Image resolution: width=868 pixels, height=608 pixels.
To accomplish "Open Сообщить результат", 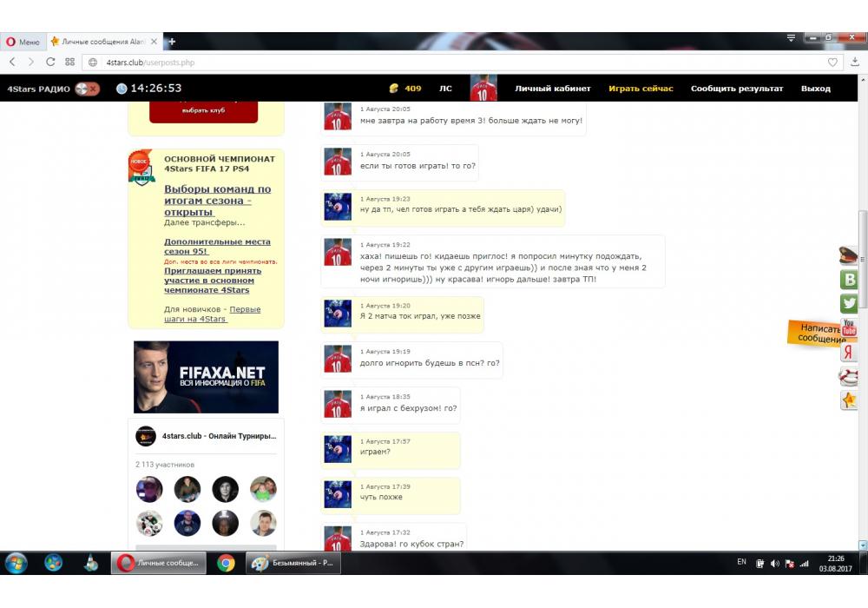I will (737, 89).
